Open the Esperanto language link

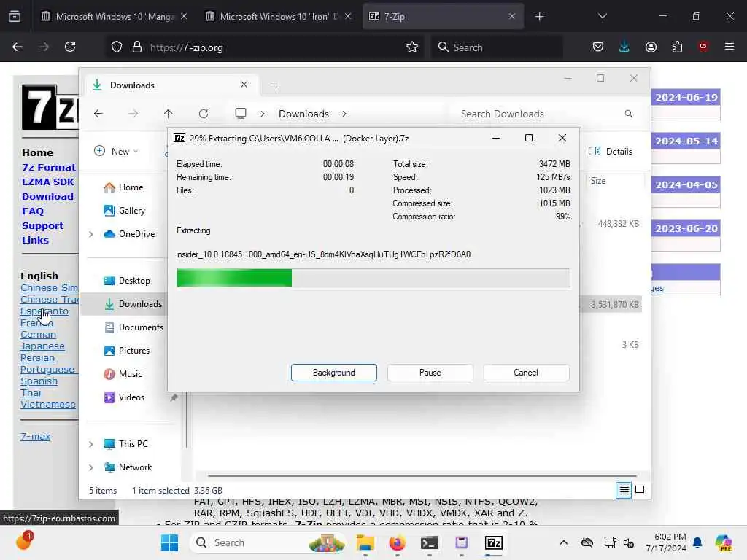[44, 311]
